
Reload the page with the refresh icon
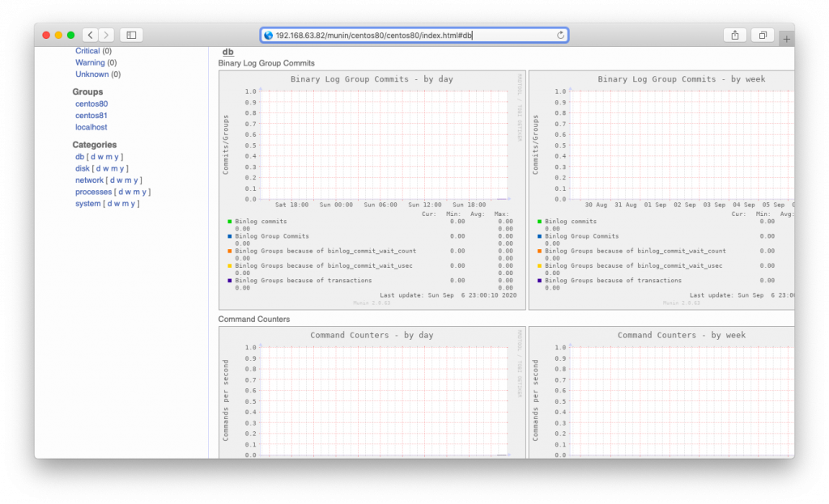[x=560, y=35]
